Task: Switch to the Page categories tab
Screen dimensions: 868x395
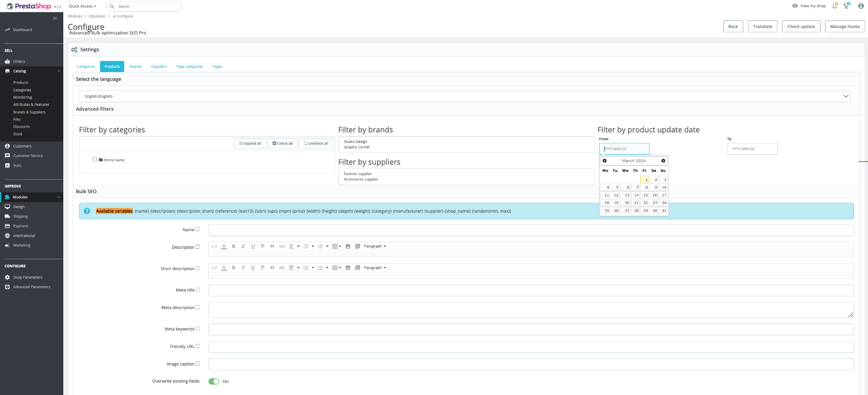Action: (189, 67)
